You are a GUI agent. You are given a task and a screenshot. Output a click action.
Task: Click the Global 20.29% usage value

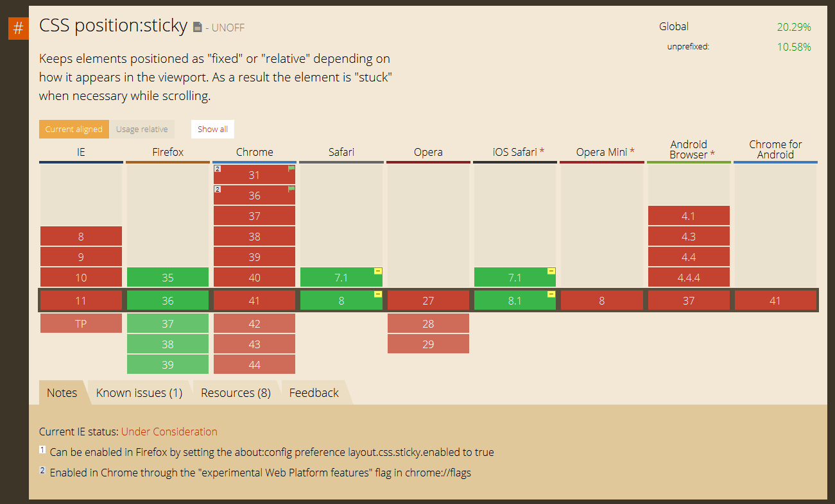pos(794,27)
